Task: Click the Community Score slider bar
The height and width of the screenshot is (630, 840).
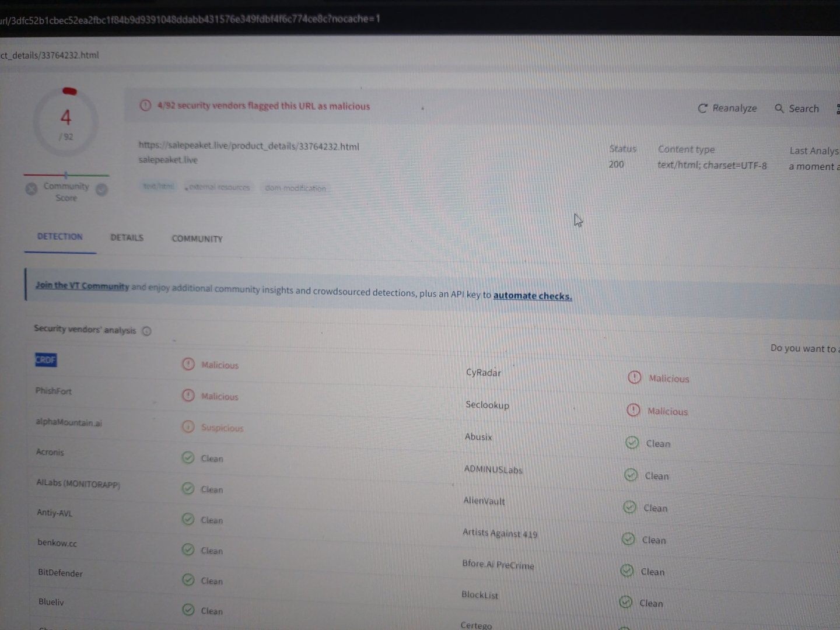Action: click(66, 174)
